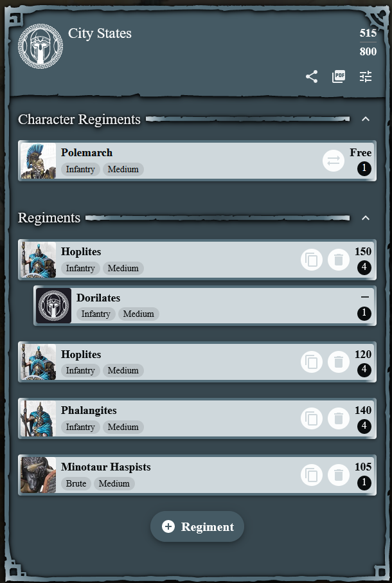Duplicate the Phalangites regiment
Screen dimensions: 392x583
(x=312, y=418)
